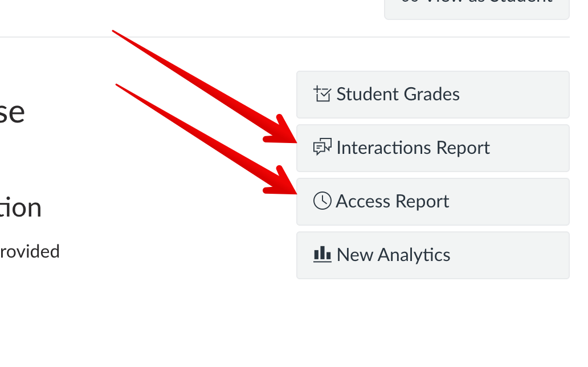Click the Access Report clock icon
The height and width of the screenshot is (367, 588).
(x=322, y=201)
